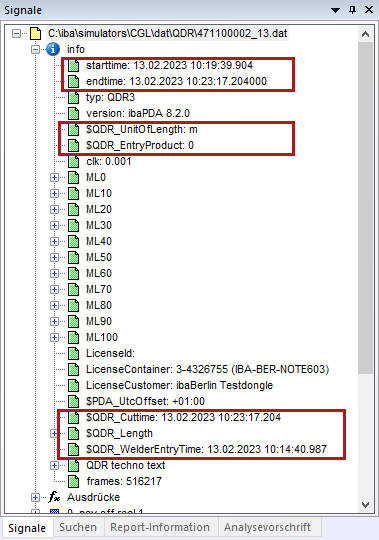Viewport: 379px width, 540px height.
Task: Expand the $QDR_Length node
Action: 54,433
